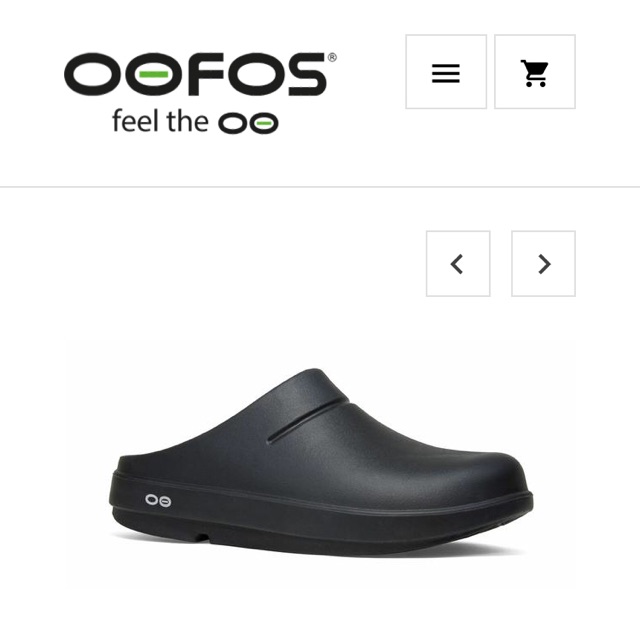
Task: Click the groove line on clog upper
Action: click(x=309, y=422)
